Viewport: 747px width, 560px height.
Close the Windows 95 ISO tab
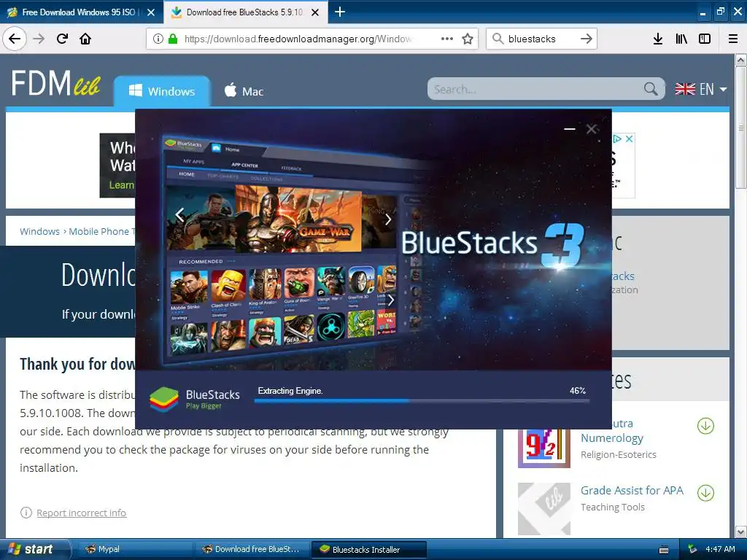pos(151,12)
